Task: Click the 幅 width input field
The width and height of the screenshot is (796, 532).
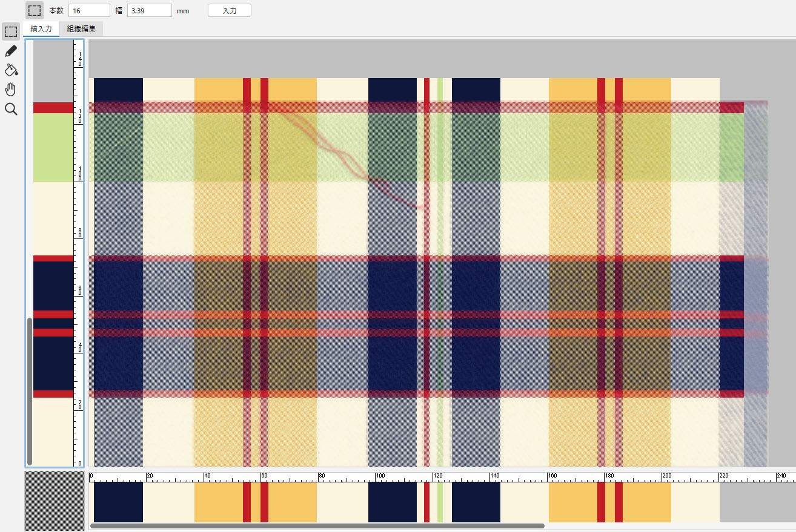Action: click(150, 10)
